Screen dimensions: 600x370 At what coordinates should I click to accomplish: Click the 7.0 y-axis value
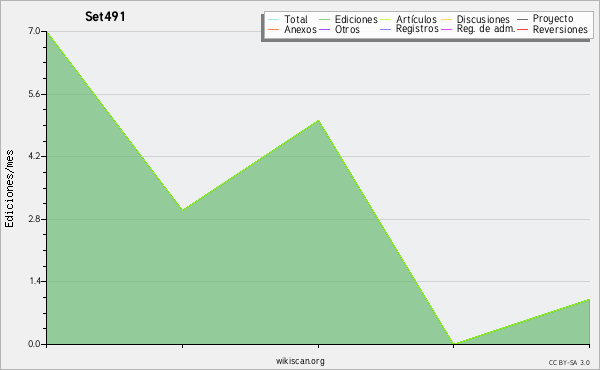[34, 31]
